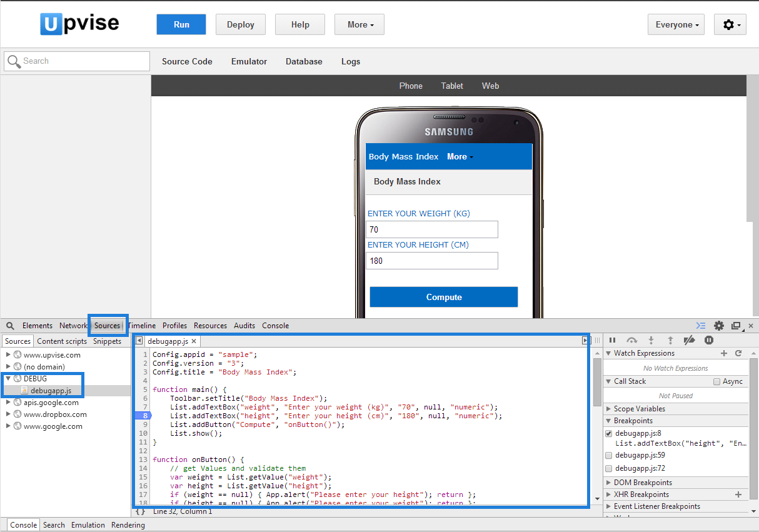This screenshot has width=759, height=532.
Task: Click the Upvise logo
Action: tap(79, 24)
